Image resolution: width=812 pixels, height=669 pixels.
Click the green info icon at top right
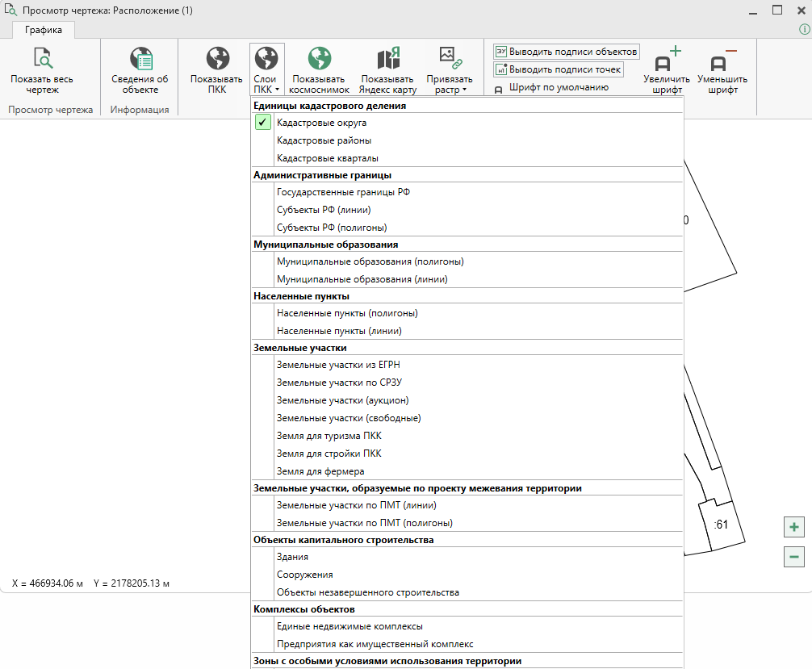point(804,29)
